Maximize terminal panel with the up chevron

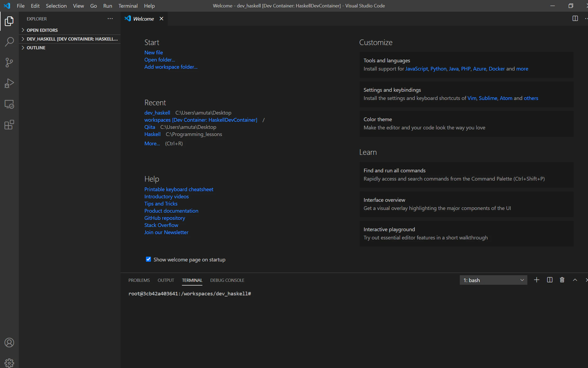(x=575, y=280)
